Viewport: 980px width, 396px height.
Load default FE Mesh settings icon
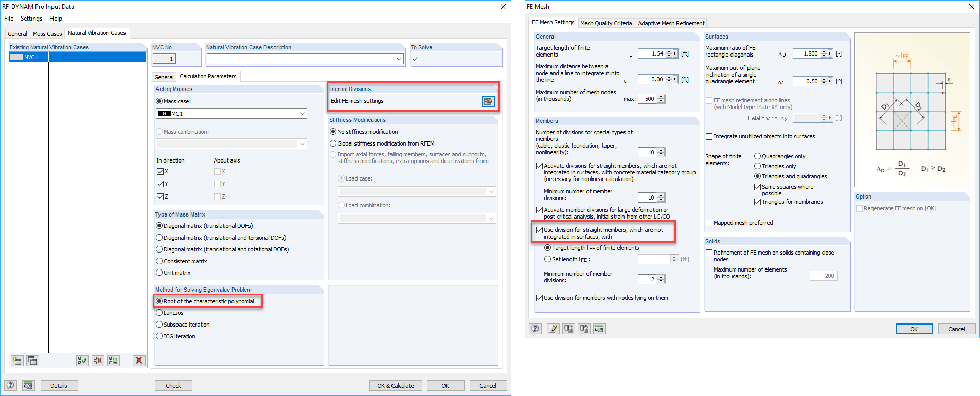pyautogui.click(x=584, y=329)
